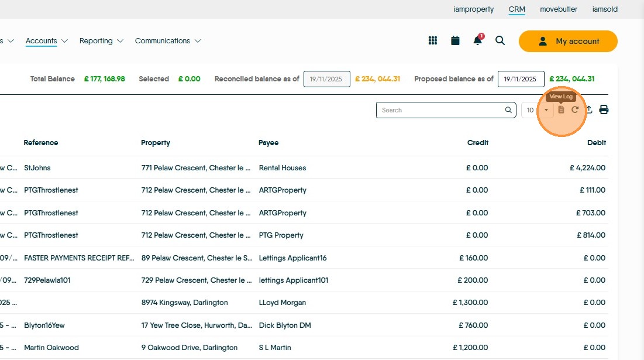644x360 pixels.
Task: Refresh the transactions table
Action: pos(575,110)
